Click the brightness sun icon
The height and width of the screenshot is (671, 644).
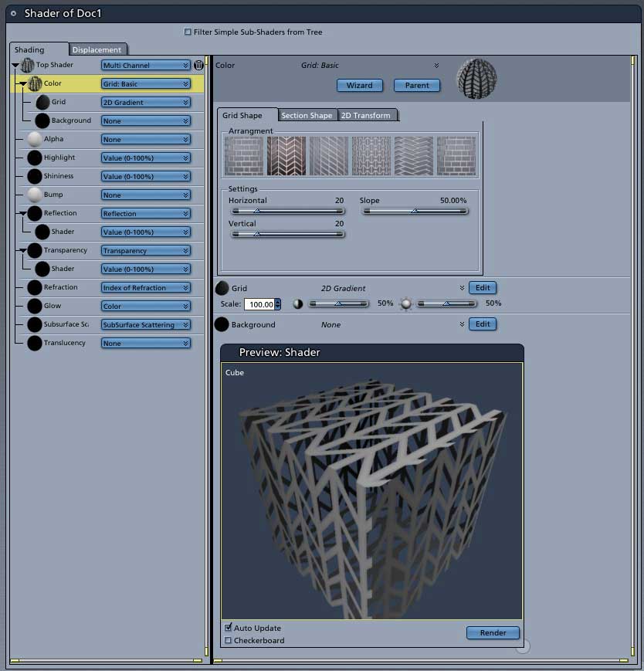click(x=405, y=303)
